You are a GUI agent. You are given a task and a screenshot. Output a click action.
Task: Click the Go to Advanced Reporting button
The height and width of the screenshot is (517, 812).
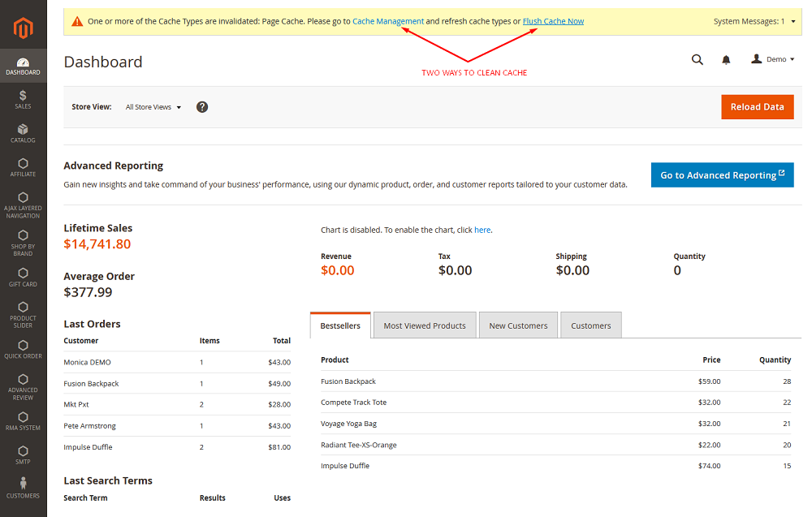coord(722,175)
